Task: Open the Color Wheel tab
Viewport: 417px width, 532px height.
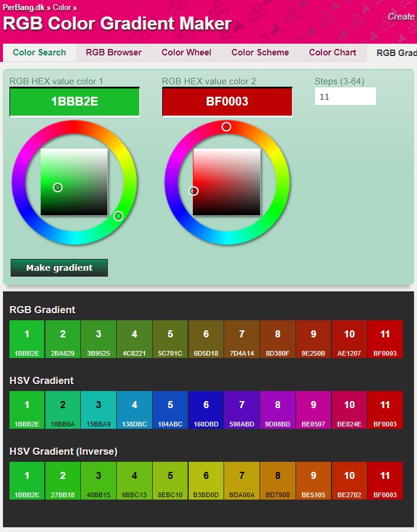Action: (x=186, y=52)
